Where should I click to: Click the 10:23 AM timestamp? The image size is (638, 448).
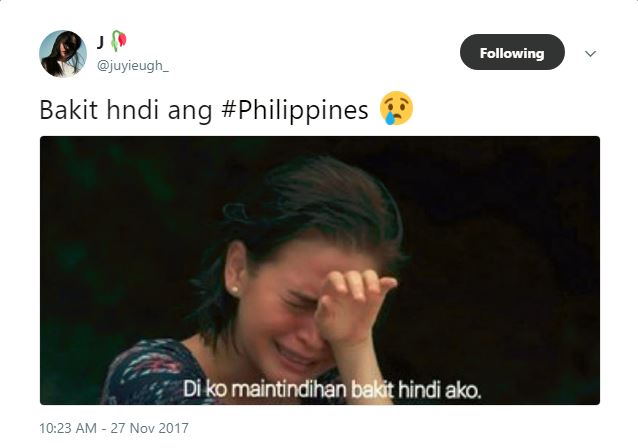68,428
